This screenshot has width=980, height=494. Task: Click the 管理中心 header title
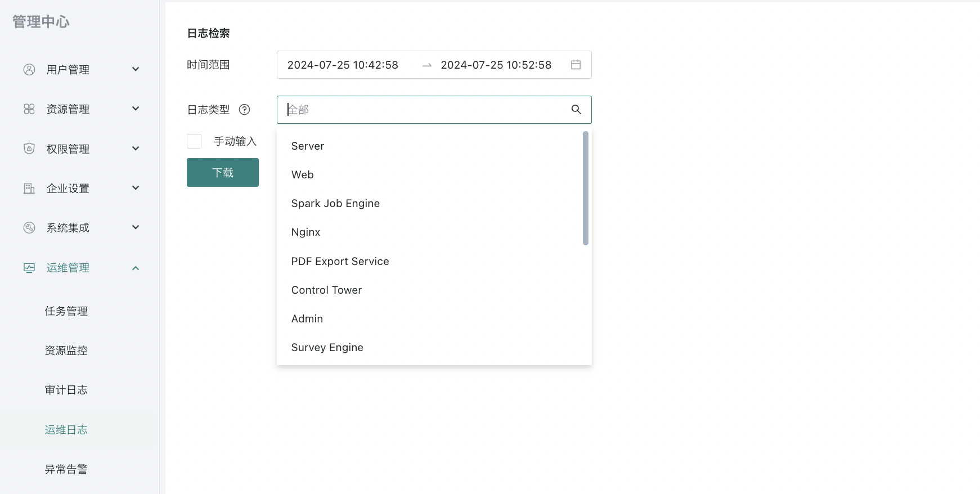pos(41,22)
